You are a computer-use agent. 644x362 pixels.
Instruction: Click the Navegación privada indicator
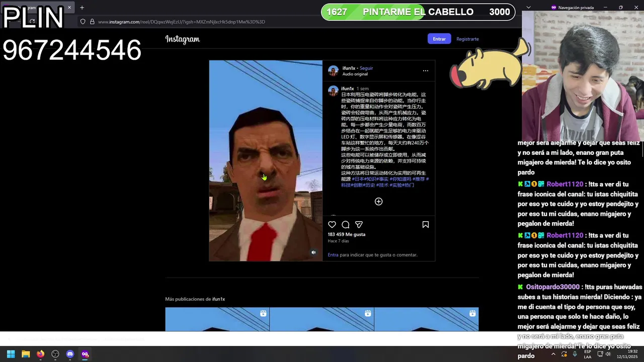tap(572, 8)
